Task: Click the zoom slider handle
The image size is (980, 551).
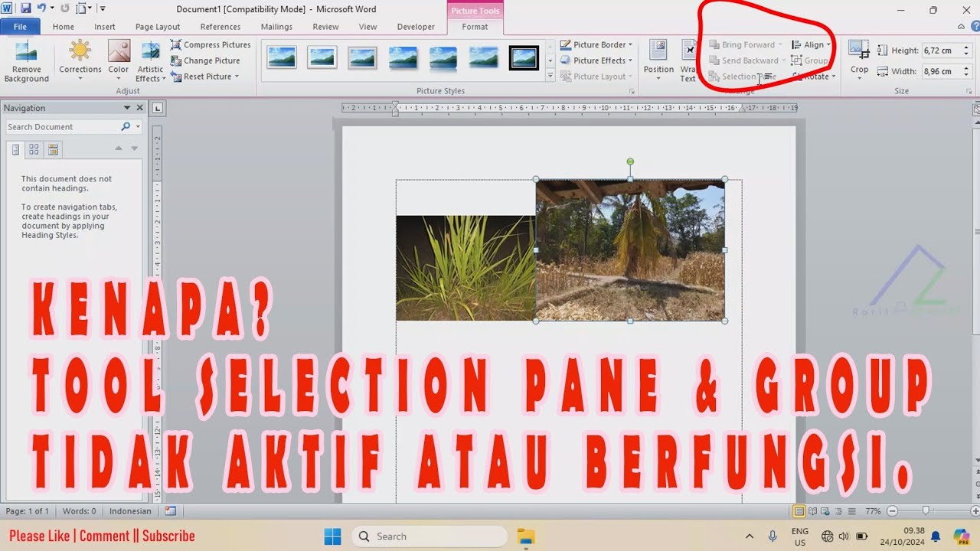Action: point(926,511)
